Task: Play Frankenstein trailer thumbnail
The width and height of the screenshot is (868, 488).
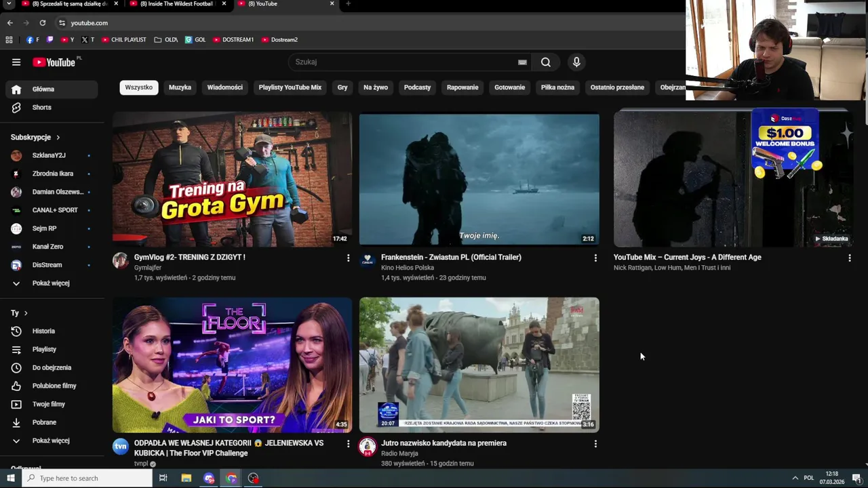Action: coord(479,180)
